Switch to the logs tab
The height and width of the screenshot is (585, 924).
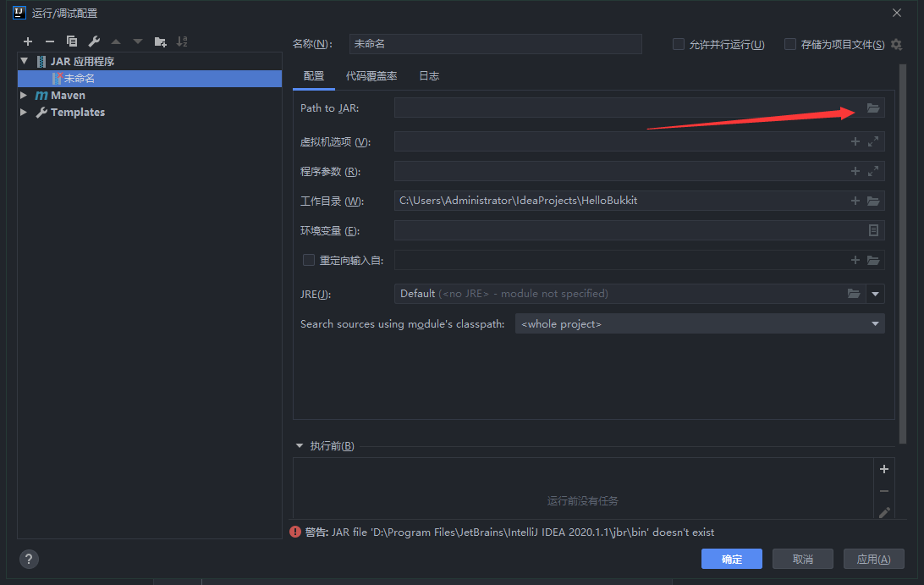pyautogui.click(x=429, y=76)
